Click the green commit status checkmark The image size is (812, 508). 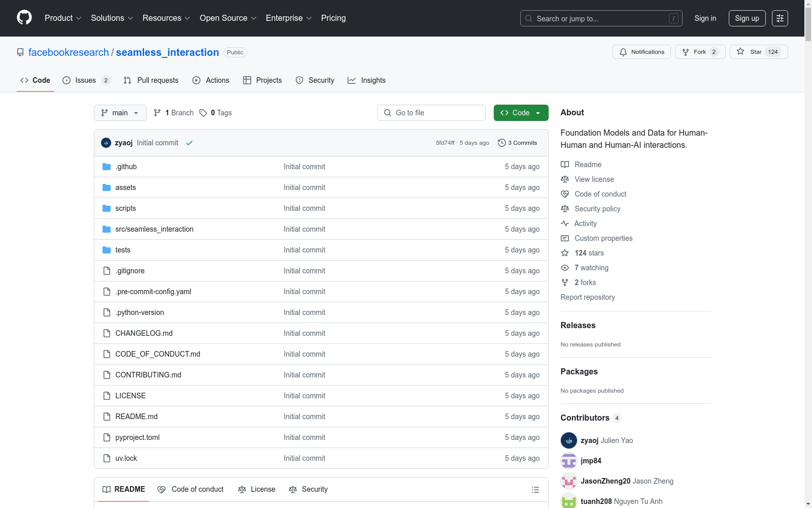[x=189, y=143]
